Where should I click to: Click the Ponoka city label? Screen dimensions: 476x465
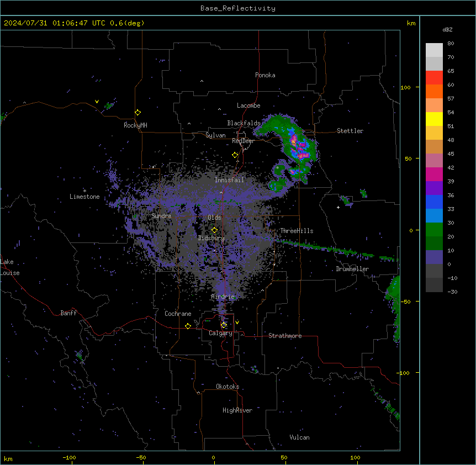tap(265, 75)
